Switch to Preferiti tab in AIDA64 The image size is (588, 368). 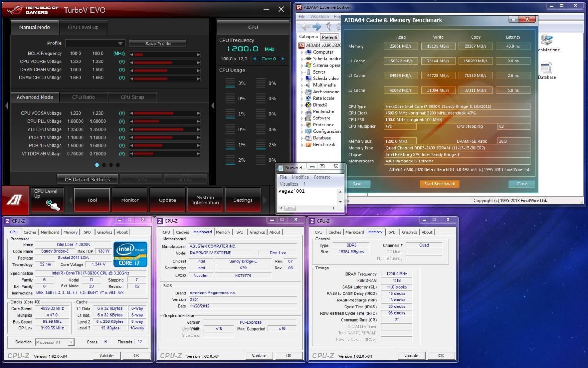pos(329,37)
